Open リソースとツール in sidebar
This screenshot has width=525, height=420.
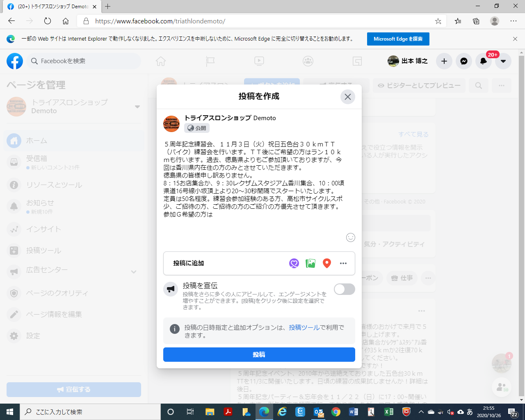pos(74,185)
